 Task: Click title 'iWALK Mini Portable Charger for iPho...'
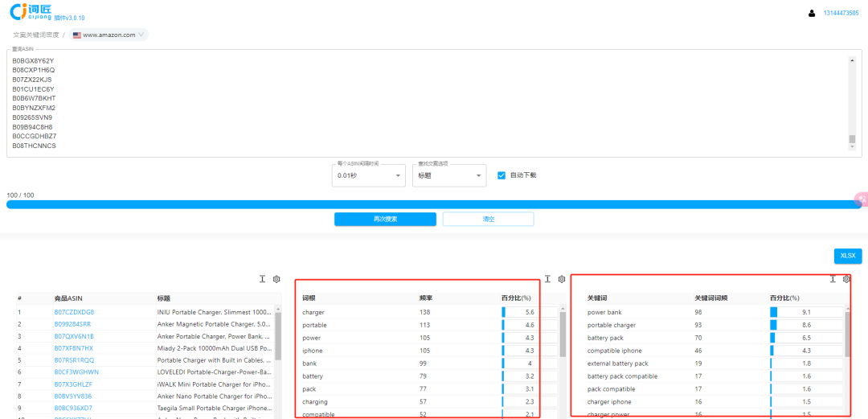pyautogui.click(x=215, y=384)
